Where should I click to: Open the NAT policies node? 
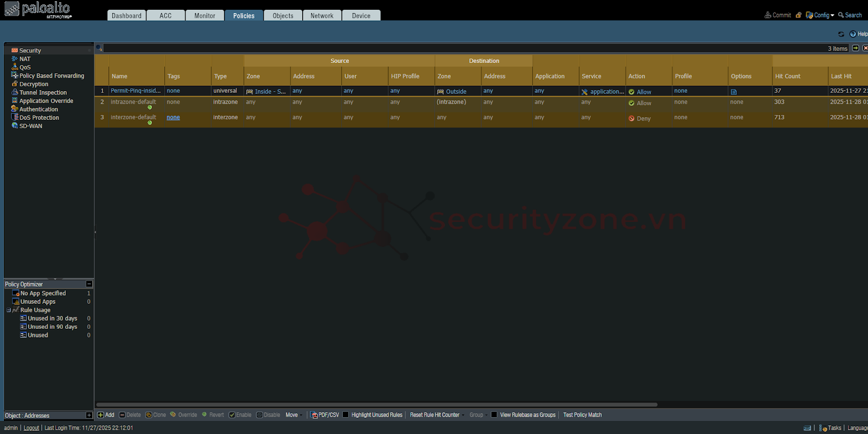coord(25,59)
